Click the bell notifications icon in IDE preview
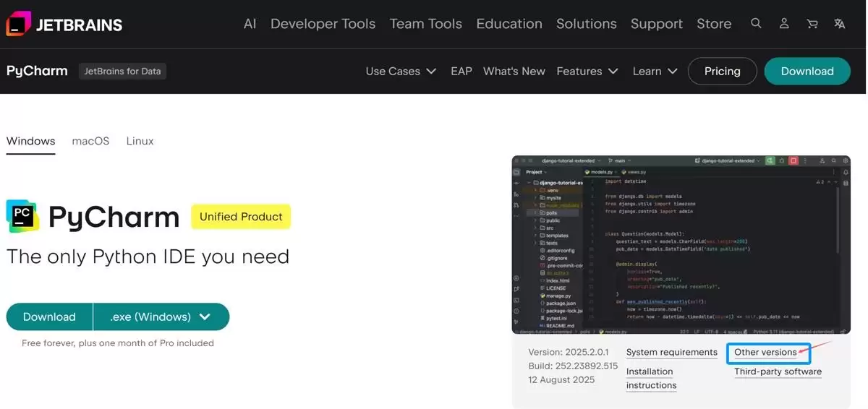 [x=846, y=172]
